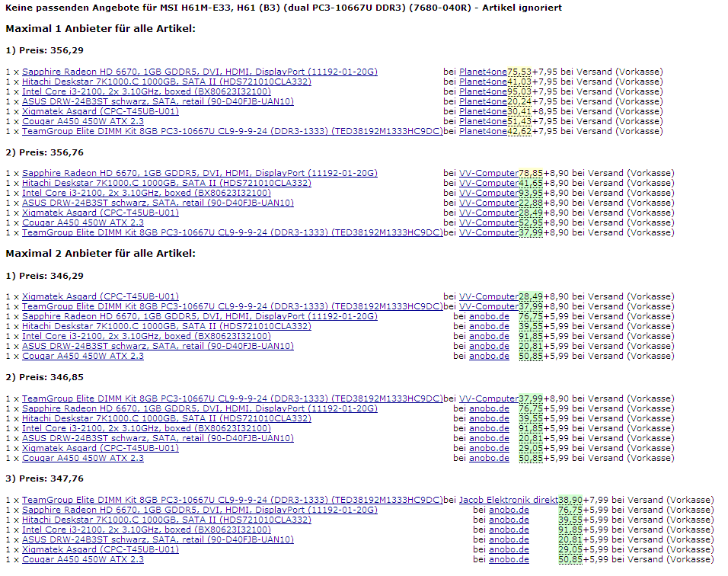Open Xigmatek Asgard link under Preis 346,85

point(101,448)
